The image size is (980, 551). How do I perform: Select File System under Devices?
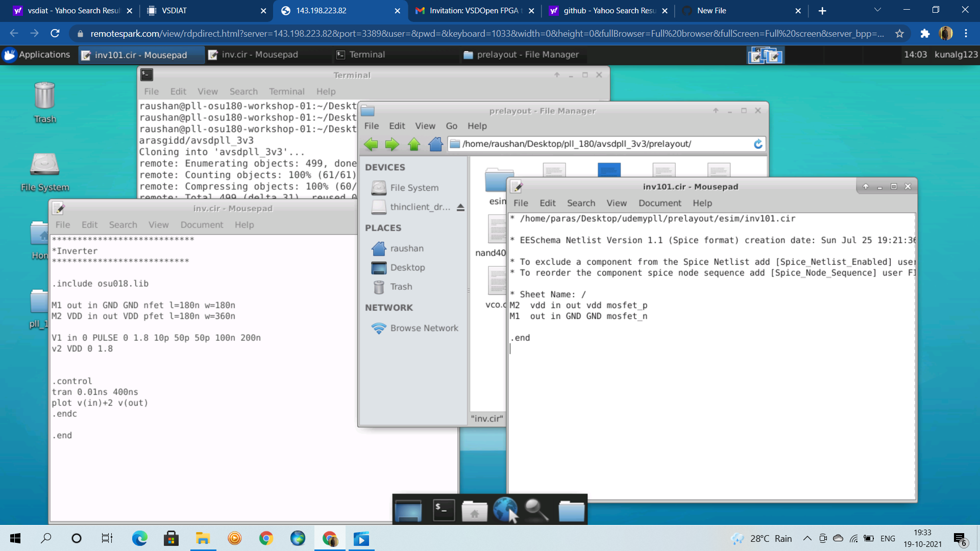[x=414, y=188]
